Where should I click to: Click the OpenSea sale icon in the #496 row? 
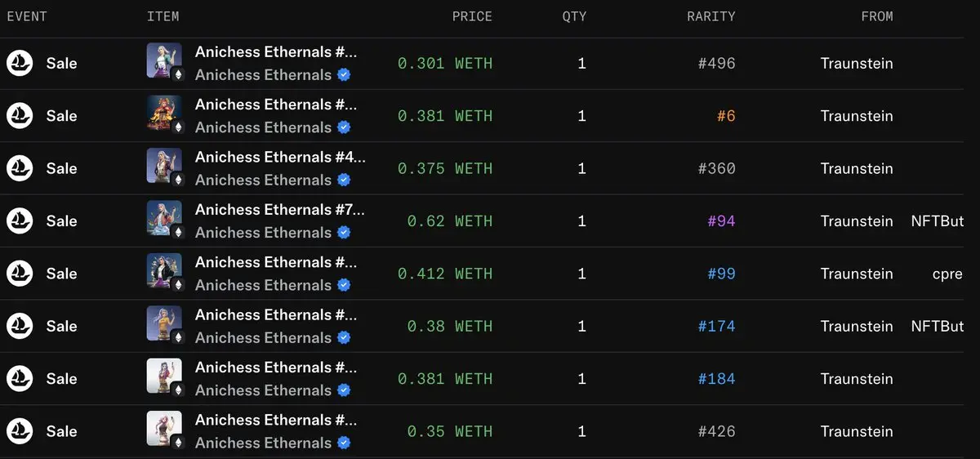pos(20,64)
